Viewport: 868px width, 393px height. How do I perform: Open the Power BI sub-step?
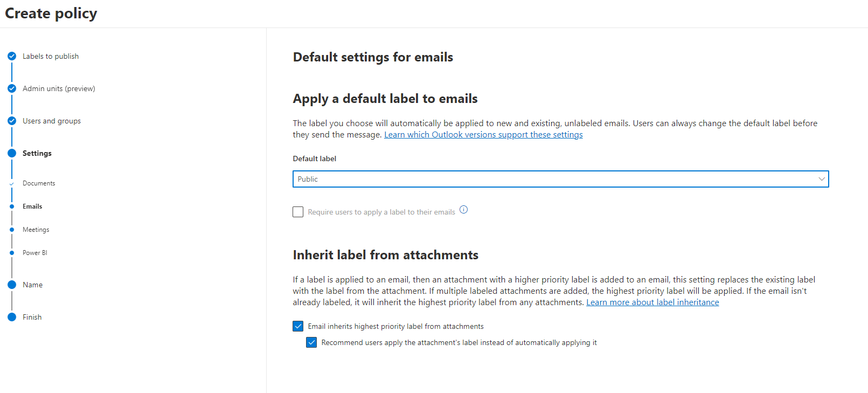pyautogui.click(x=35, y=253)
